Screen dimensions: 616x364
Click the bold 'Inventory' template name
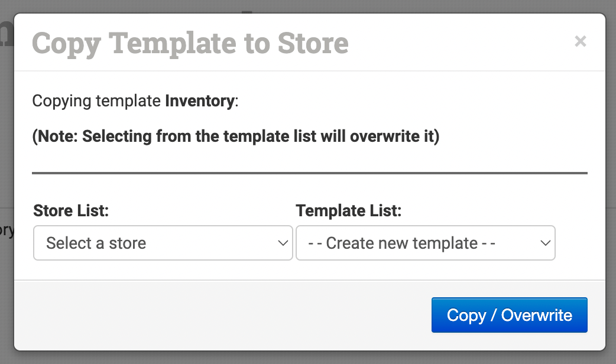[200, 101]
